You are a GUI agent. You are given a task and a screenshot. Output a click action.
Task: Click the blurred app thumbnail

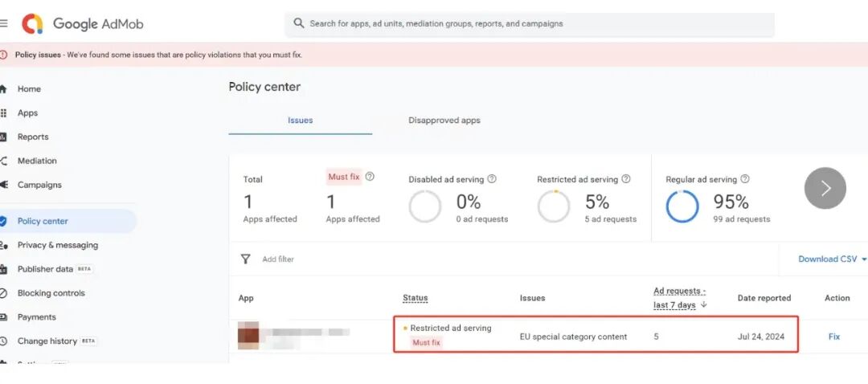248,335
